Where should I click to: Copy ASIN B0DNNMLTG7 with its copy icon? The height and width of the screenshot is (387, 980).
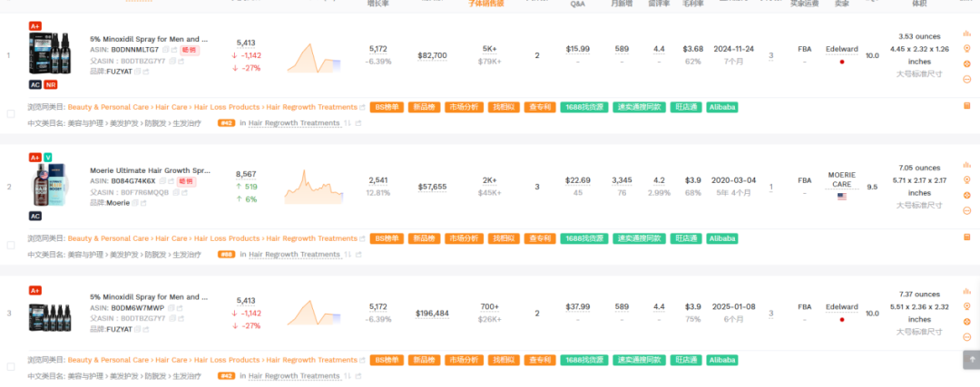point(166,49)
